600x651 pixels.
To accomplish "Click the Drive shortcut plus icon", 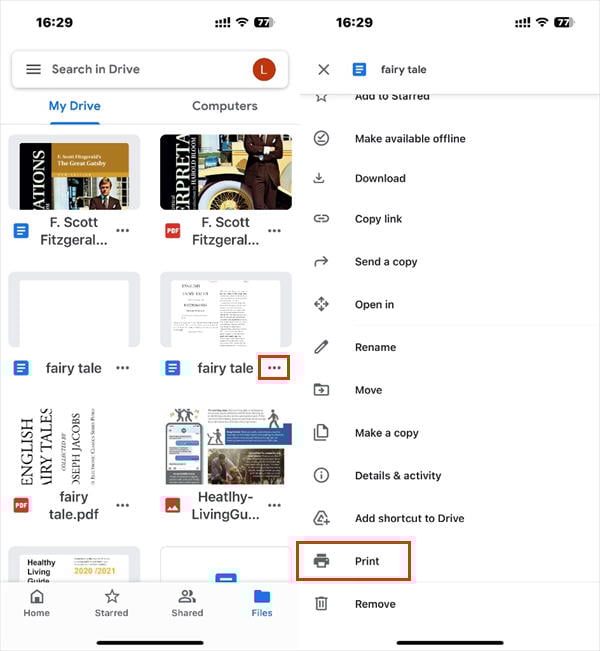I will [321, 518].
